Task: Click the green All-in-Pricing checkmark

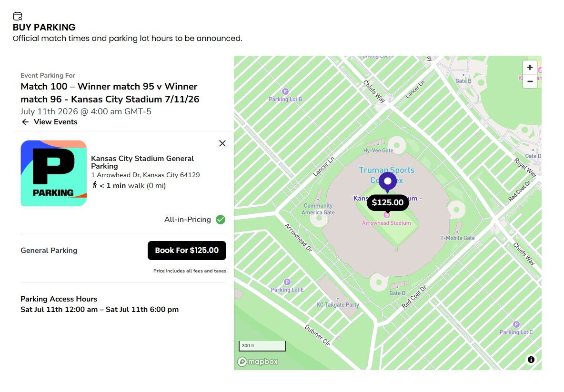Action: (x=220, y=220)
